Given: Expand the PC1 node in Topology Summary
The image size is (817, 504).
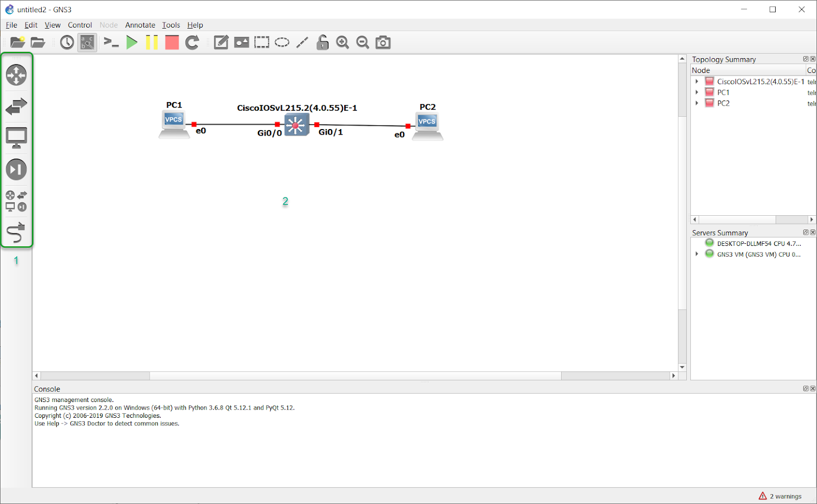Looking at the screenshot, I should click(696, 92).
